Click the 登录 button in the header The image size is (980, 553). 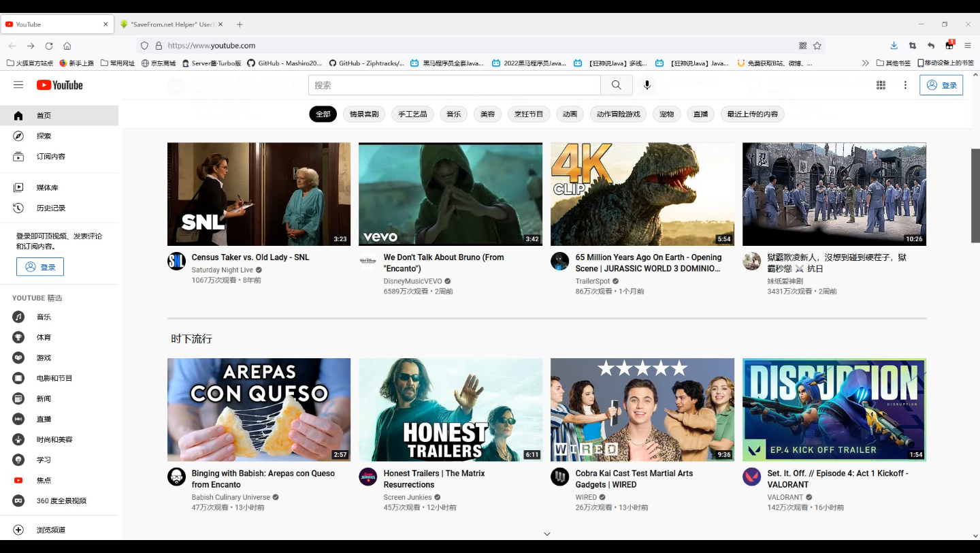(941, 85)
